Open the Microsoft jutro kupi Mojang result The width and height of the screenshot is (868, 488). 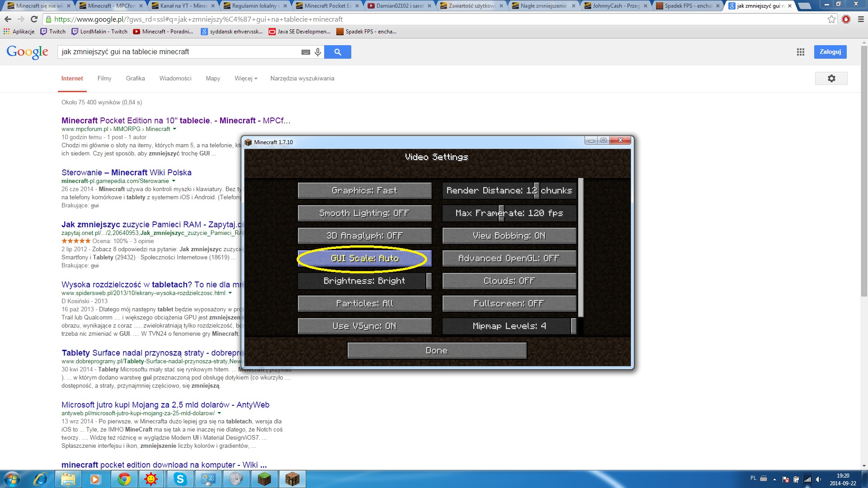point(165,405)
